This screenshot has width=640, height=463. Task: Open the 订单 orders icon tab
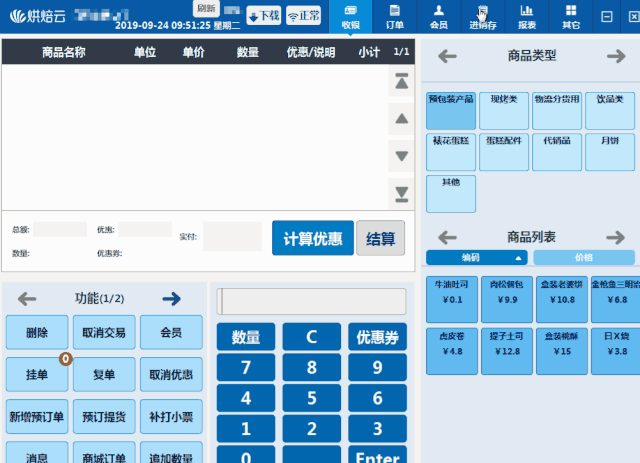coord(395,16)
